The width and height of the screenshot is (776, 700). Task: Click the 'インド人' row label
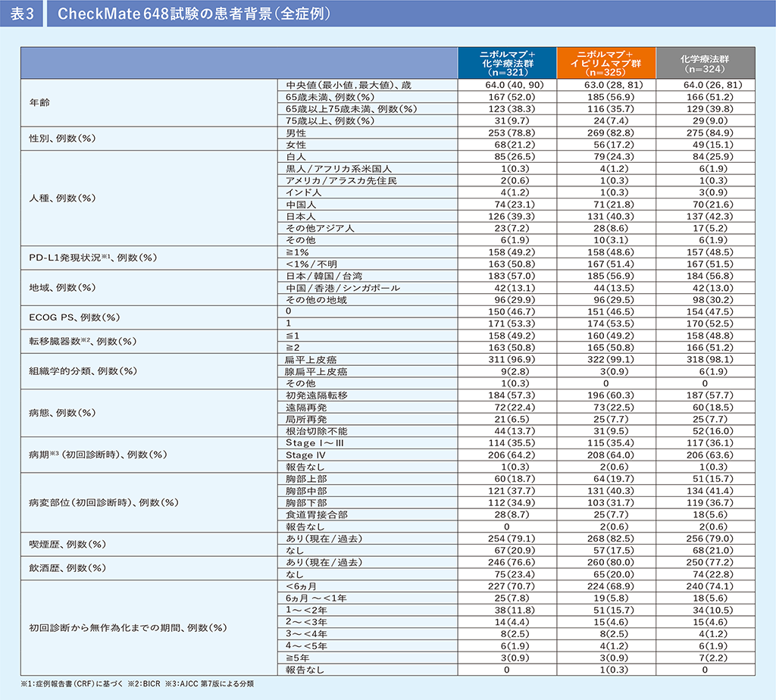point(303,192)
